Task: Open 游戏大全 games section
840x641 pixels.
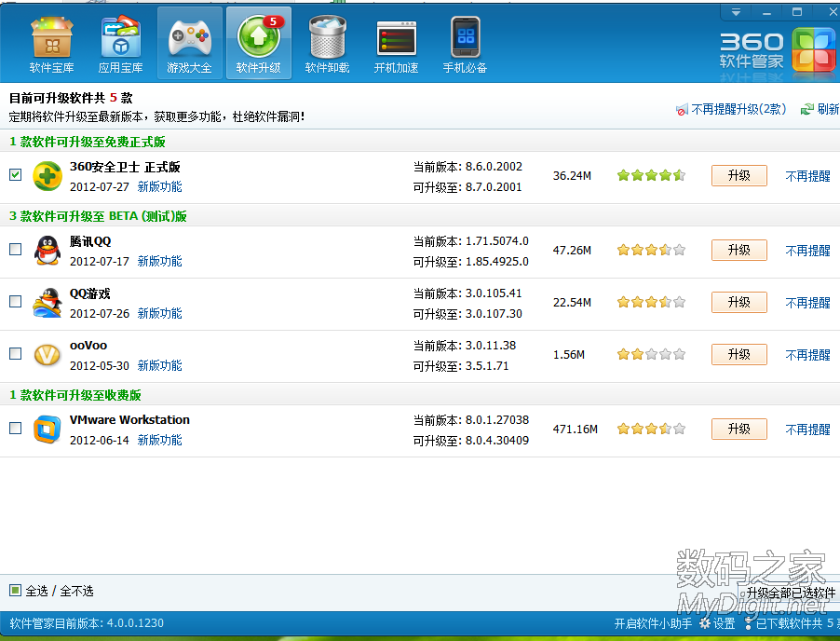Action: [x=189, y=45]
